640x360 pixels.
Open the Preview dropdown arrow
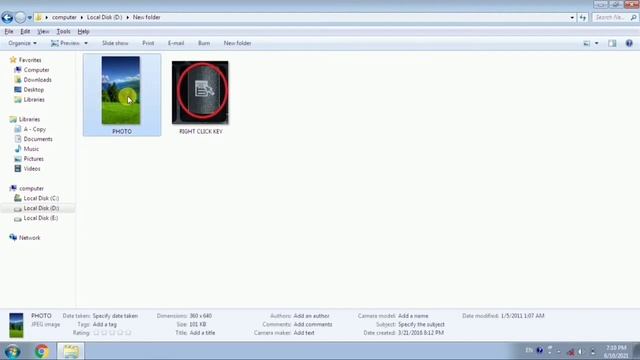tap(86, 43)
